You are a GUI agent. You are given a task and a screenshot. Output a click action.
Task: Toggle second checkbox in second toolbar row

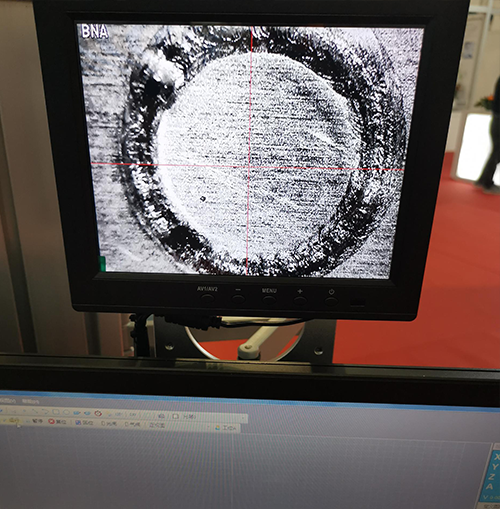(x=127, y=424)
